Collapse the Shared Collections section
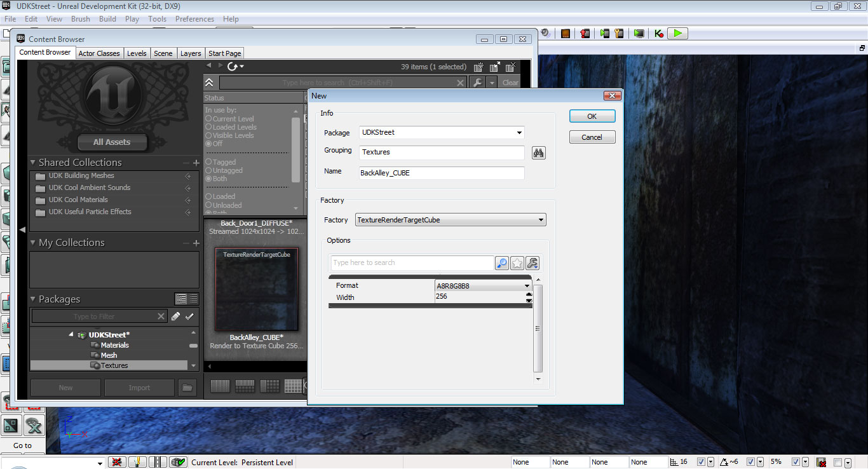868x469 pixels. coord(33,163)
